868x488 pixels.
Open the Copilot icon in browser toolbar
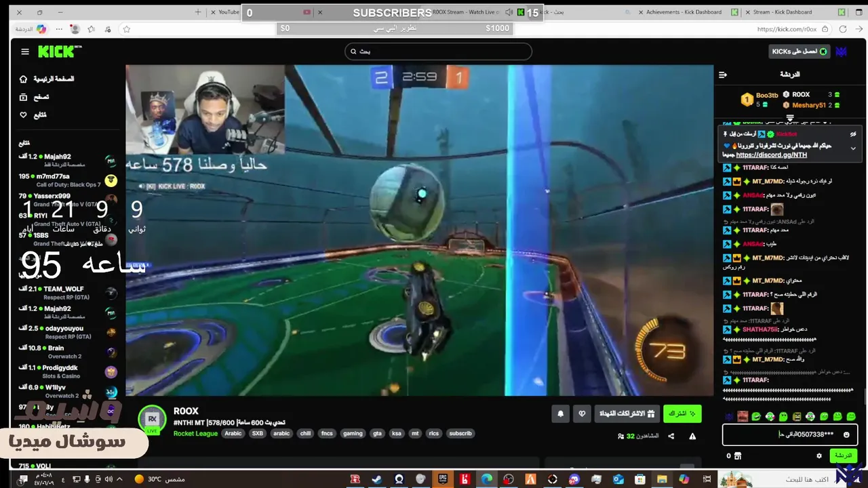(41, 29)
